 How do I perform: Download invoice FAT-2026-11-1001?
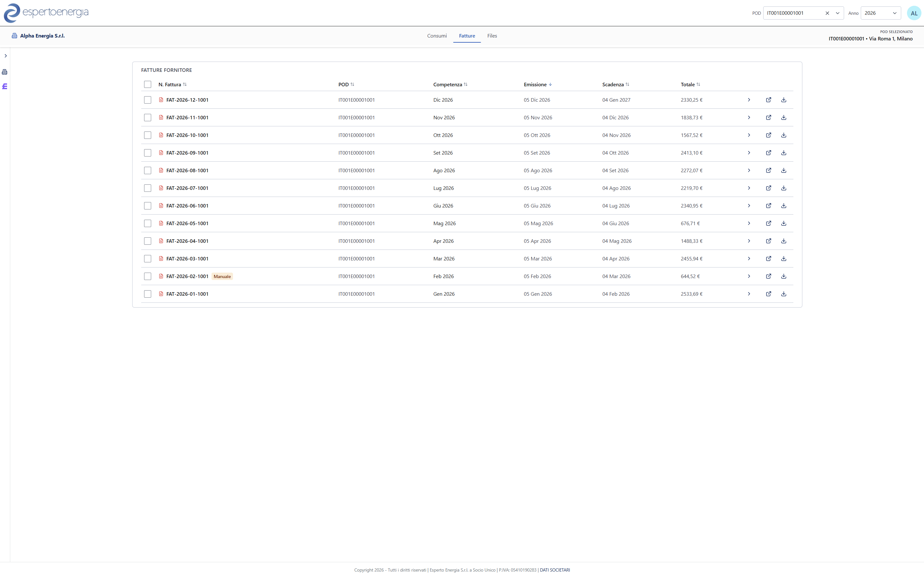pyautogui.click(x=783, y=117)
